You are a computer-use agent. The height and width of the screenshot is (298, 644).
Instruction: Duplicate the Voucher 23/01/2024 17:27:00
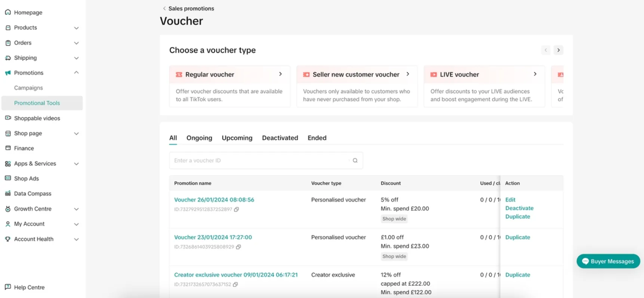(518, 237)
